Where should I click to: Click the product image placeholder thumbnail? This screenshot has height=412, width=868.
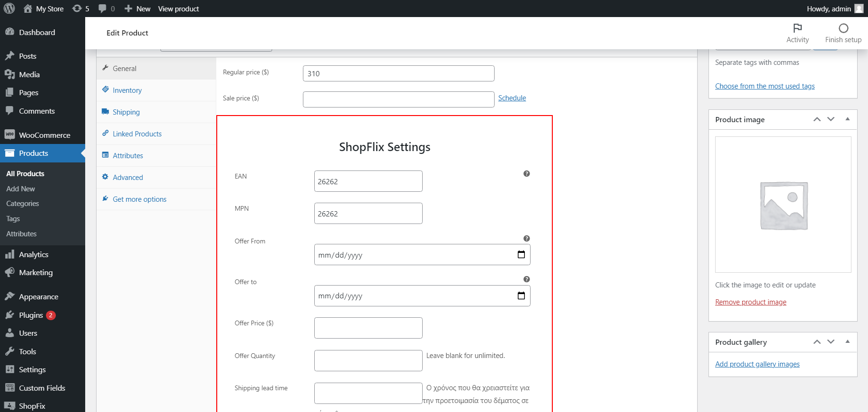coord(783,205)
